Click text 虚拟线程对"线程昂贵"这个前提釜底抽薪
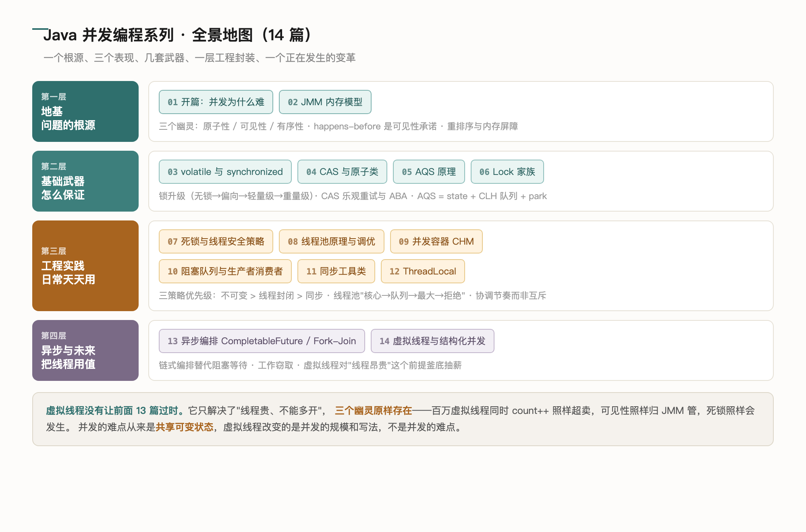The image size is (806, 532). click(x=382, y=366)
